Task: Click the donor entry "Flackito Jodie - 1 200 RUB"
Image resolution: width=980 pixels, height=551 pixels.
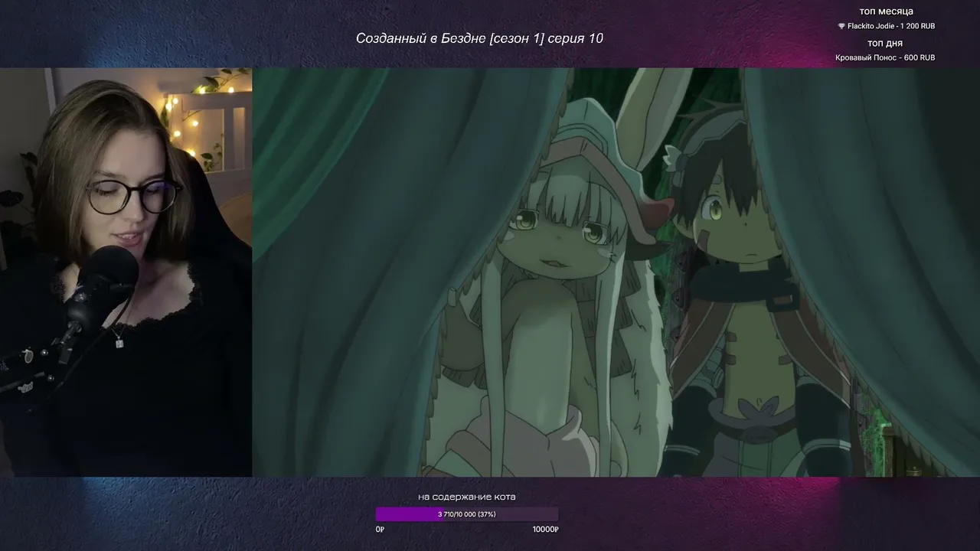Action: [x=891, y=26]
